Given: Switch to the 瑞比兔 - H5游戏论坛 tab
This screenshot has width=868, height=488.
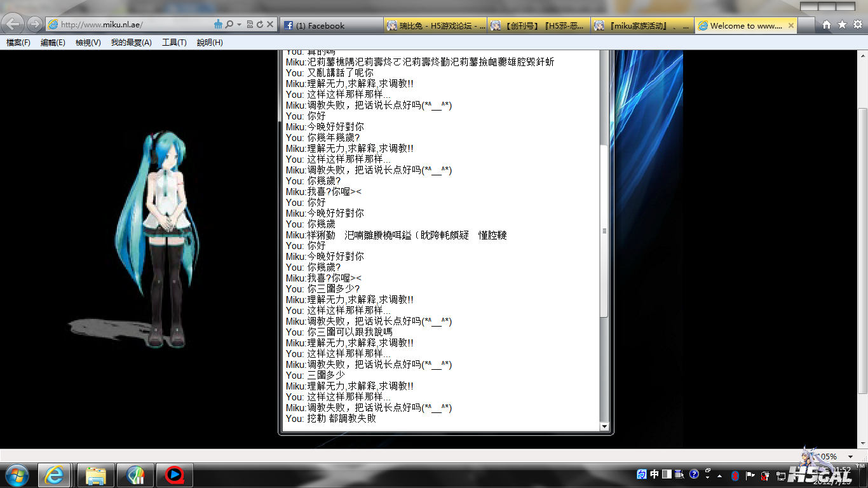Looking at the screenshot, I should pyautogui.click(x=436, y=25).
